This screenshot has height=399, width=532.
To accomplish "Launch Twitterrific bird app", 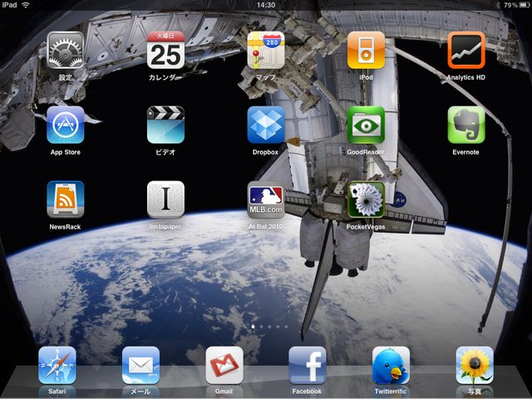I will coord(391,365).
